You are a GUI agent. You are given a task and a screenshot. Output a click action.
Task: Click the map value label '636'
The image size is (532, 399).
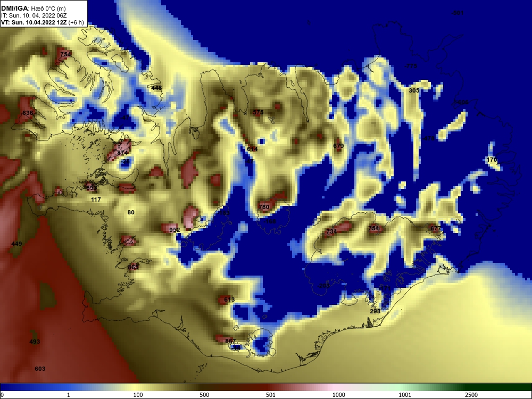[x=28, y=113]
